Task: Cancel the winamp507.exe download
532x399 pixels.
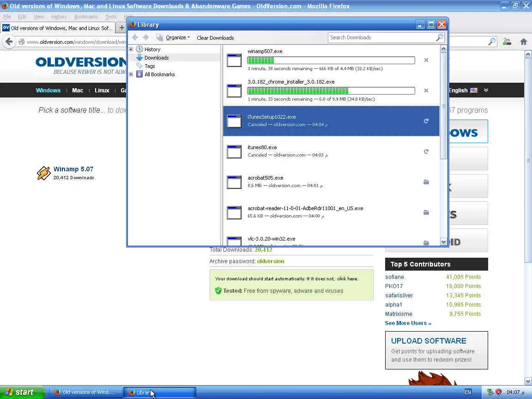Action: pos(426,60)
